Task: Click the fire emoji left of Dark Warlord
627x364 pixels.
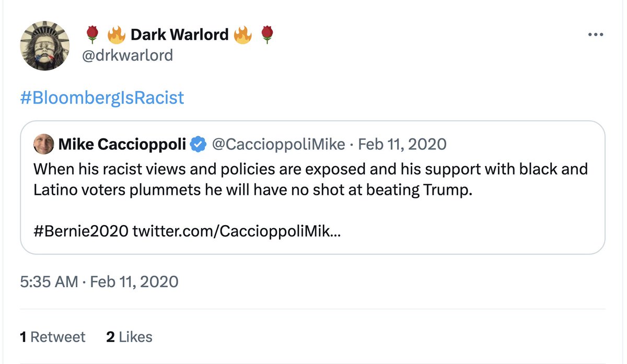Action: click(x=115, y=35)
